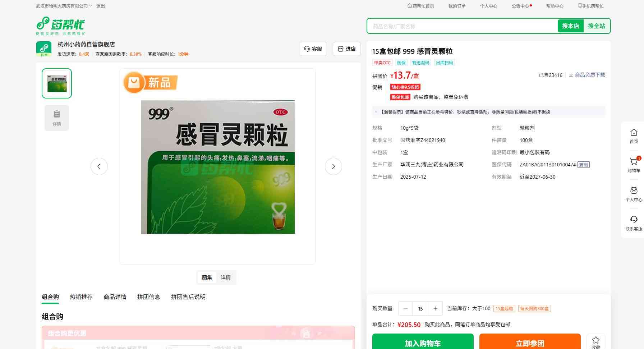Click the 立即参团 button

pos(530,343)
